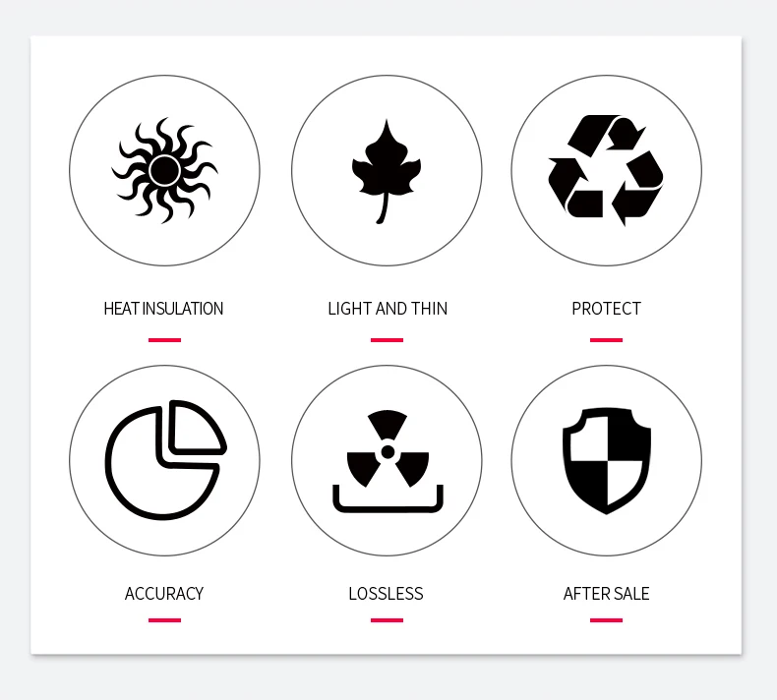Click the stem of the maple leaf
Viewport: 777px width, 700px height.
[383, 208]
